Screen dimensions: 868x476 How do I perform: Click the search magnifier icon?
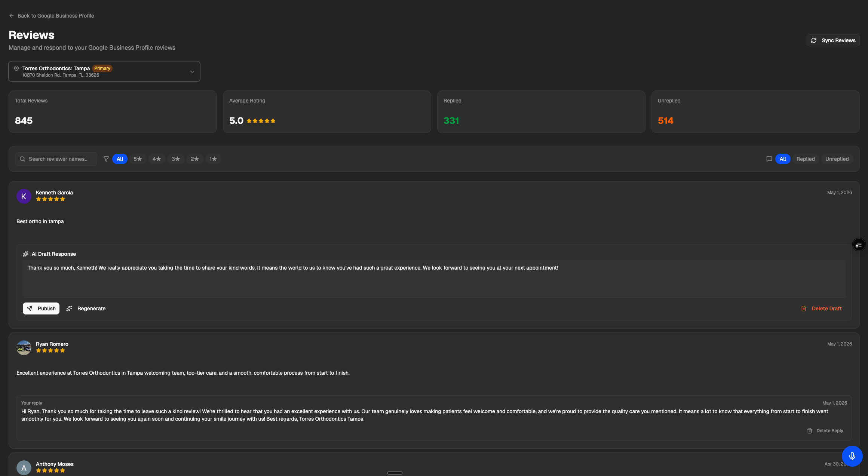coord(22,159)
